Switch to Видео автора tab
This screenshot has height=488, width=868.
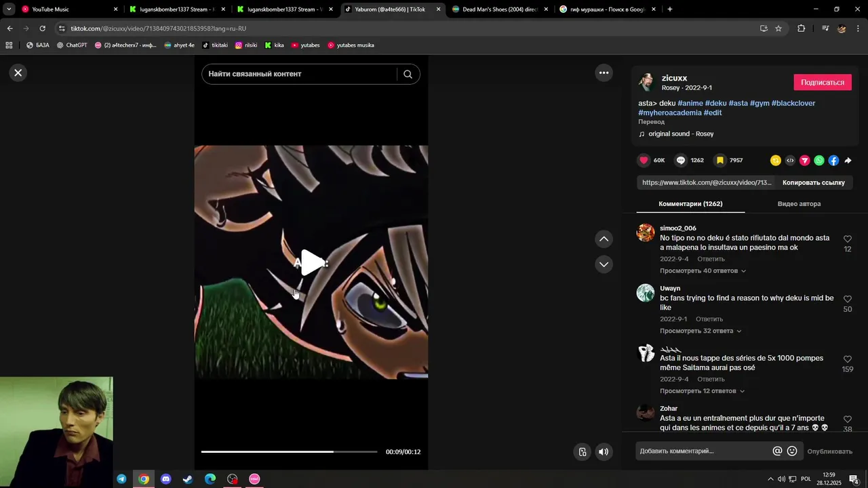[799, 203]
